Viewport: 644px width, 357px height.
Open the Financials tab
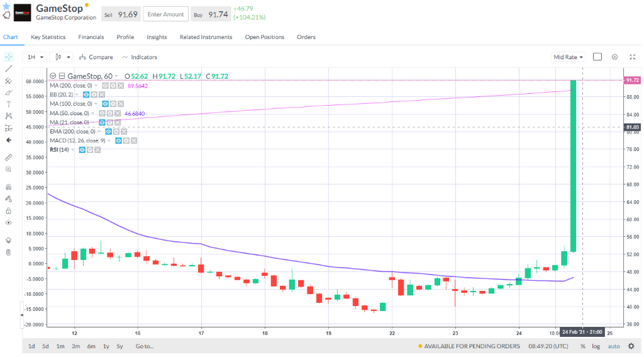pyautogui.click(x=91, y=37)
